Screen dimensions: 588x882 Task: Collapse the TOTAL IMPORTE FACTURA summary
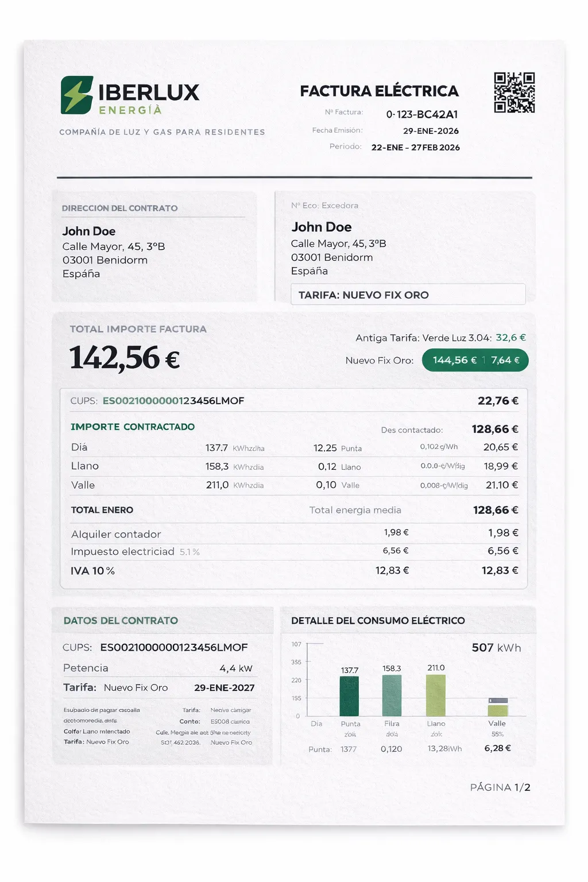tap(138, 329)
